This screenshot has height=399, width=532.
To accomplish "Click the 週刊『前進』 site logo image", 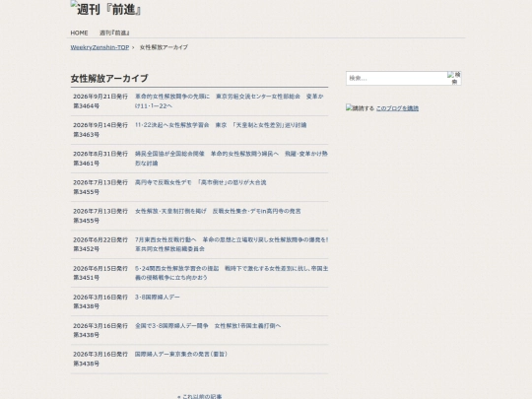I will point(105,9).
